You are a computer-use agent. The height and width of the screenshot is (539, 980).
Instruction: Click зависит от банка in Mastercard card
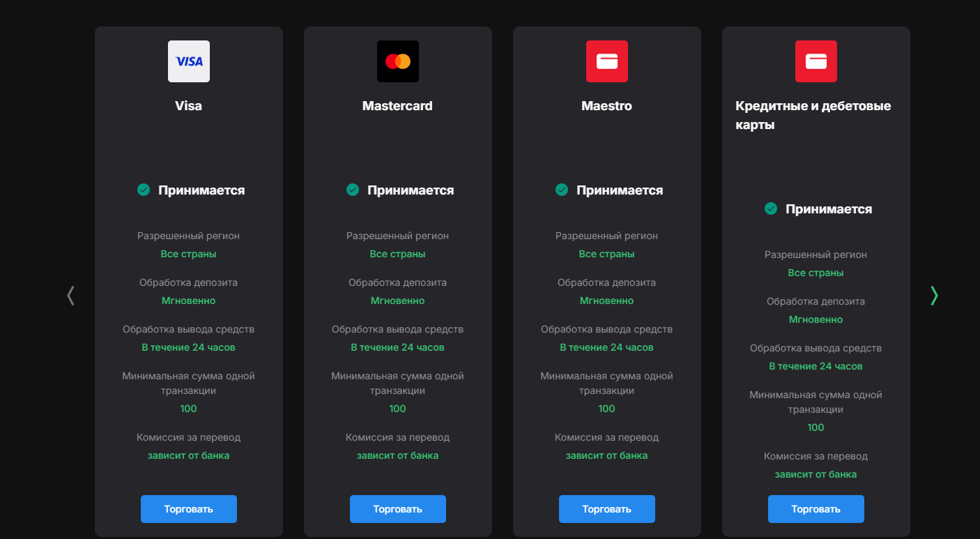point(398,455)
